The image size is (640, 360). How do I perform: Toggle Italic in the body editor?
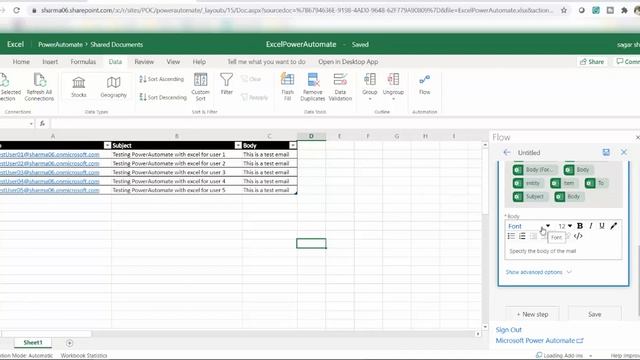coord(591,226)
